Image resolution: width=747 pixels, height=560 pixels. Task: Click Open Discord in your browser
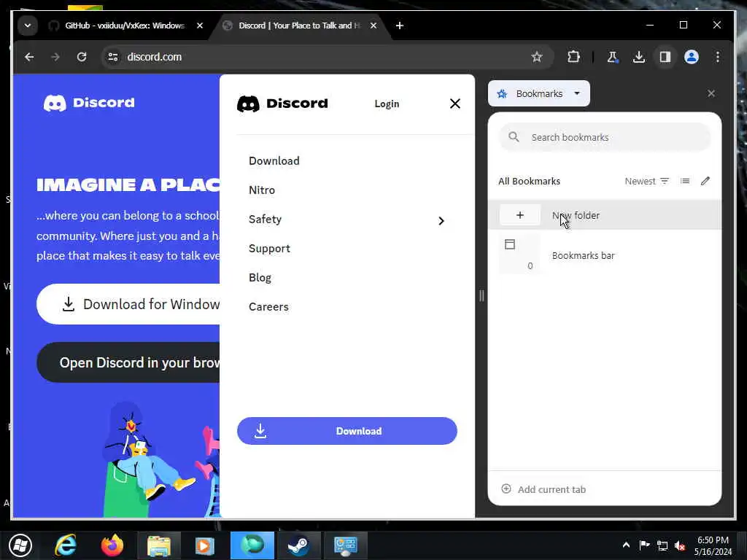[128, 363]
